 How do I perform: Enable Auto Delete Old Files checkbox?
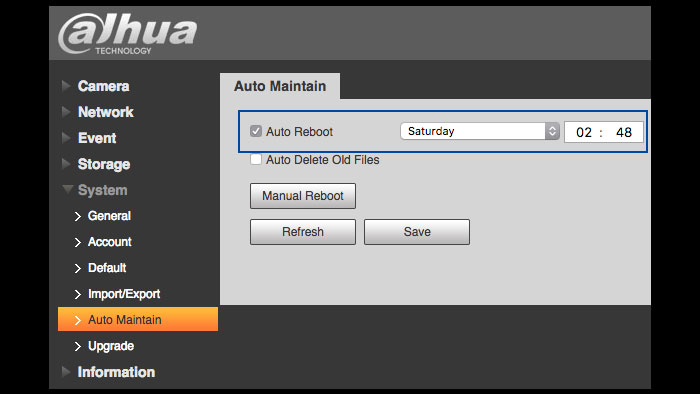point(256,159)
